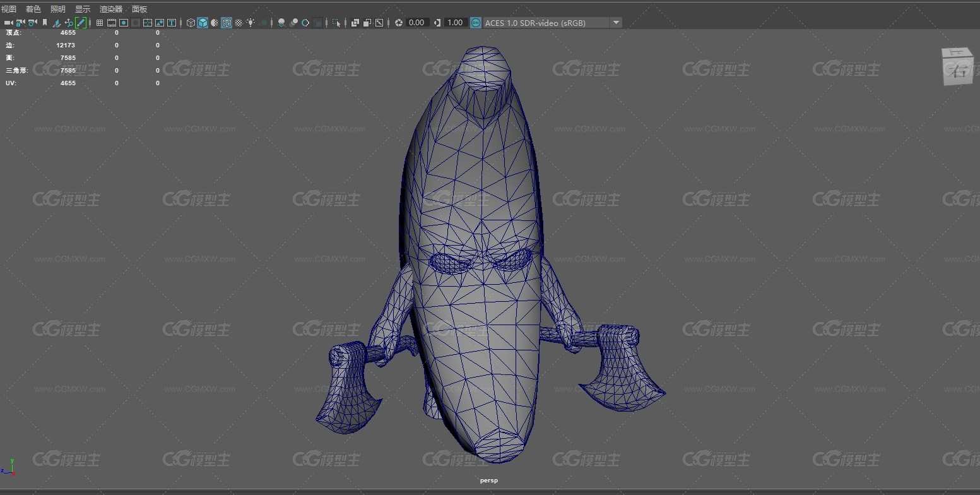Click the 顶点 vertex count 4655
Viewport: 980px width, 495px height.
click(68, 33)
